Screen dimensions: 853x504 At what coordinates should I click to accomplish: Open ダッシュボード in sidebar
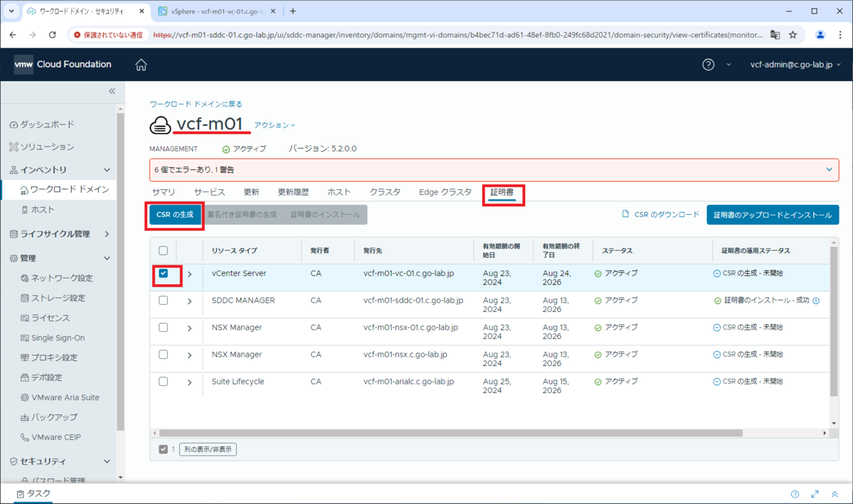(x=41, y=124)
